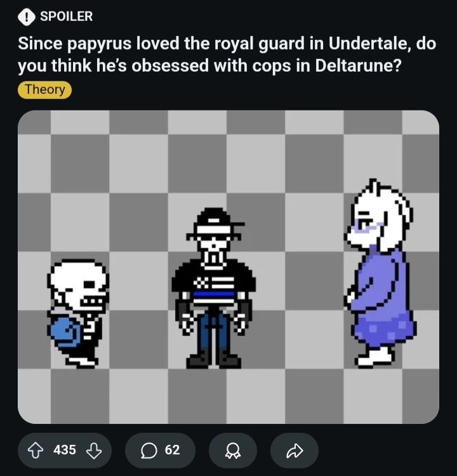
Task: Tap the Sans skeleton sprite in image
Action: pos(77,314)
